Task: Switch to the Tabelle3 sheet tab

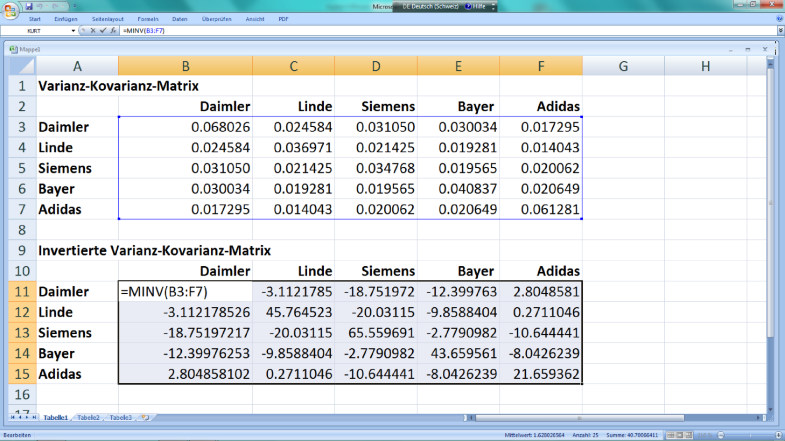Action: [x=121, y=417]
